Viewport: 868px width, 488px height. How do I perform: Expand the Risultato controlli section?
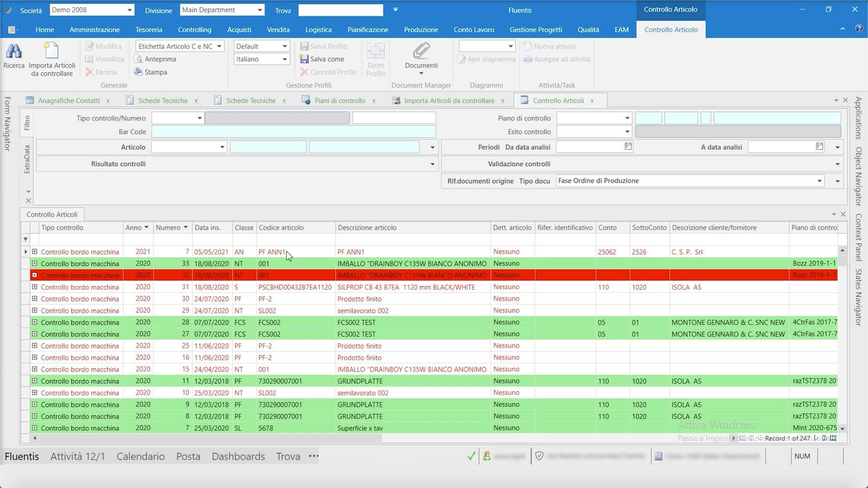click(x=432, y=164)
